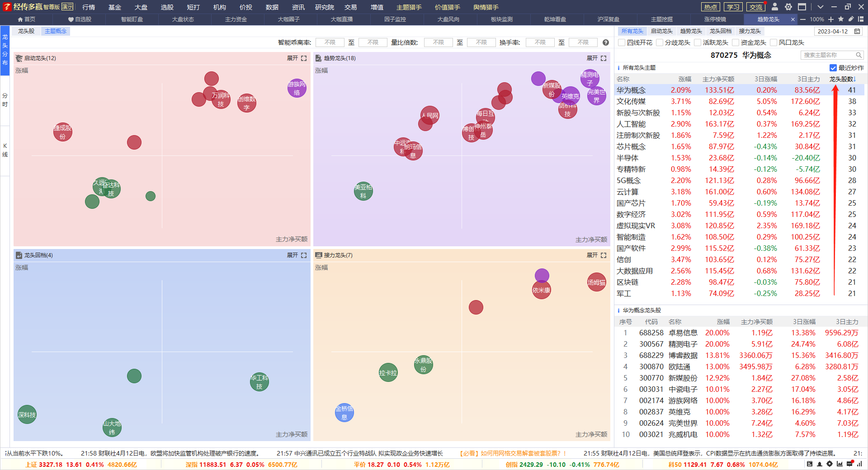Select the 人工智能 theme row

point(741,124)
